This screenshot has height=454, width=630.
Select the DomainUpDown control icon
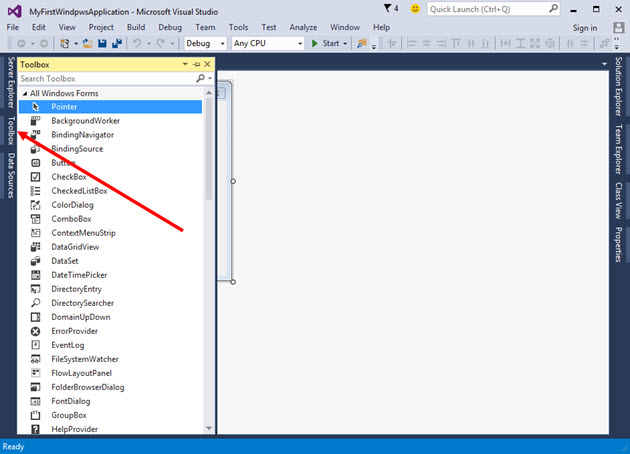(x=35, y=317)
